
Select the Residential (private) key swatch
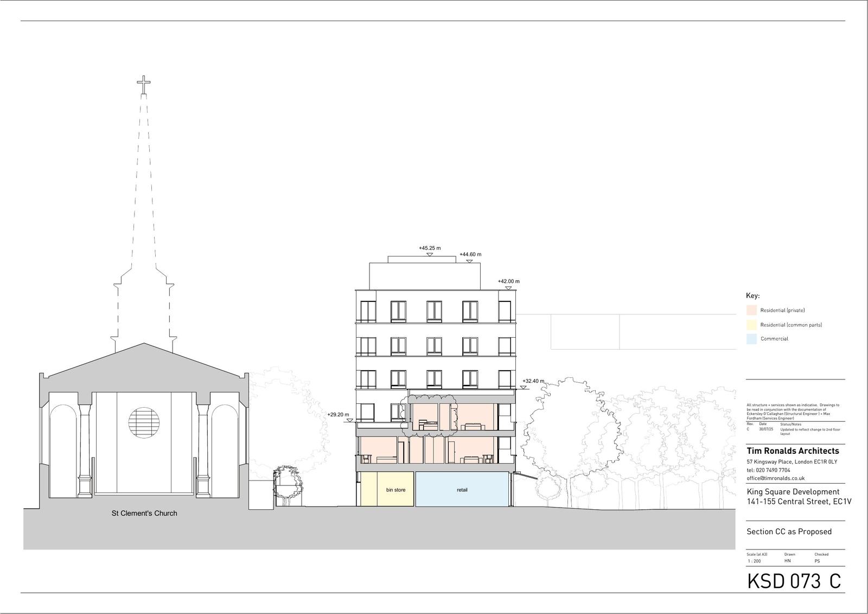point(751,311)
